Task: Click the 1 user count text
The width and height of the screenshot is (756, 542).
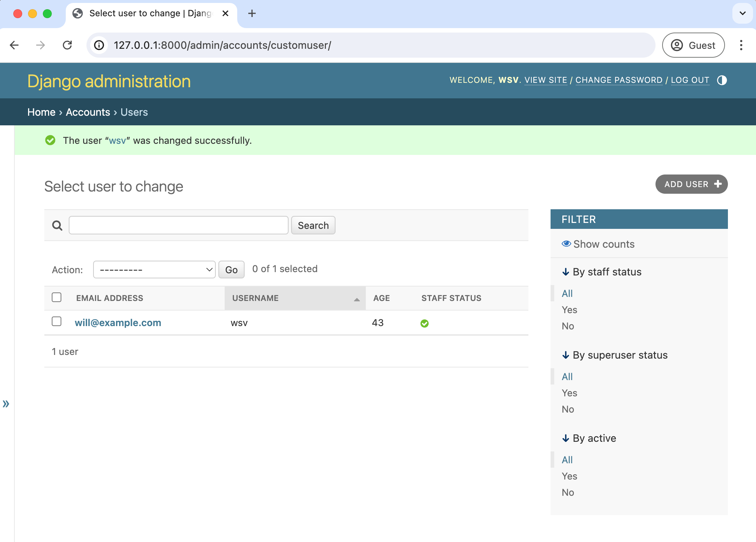Action: [65, 352]
